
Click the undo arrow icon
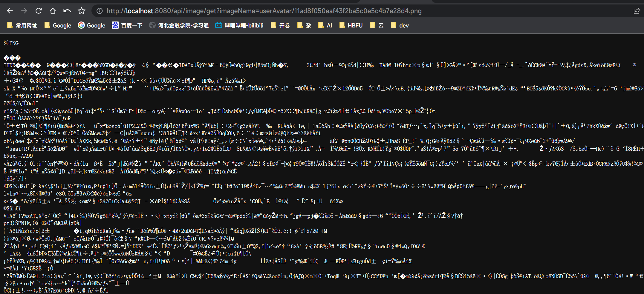coord(67,11)
